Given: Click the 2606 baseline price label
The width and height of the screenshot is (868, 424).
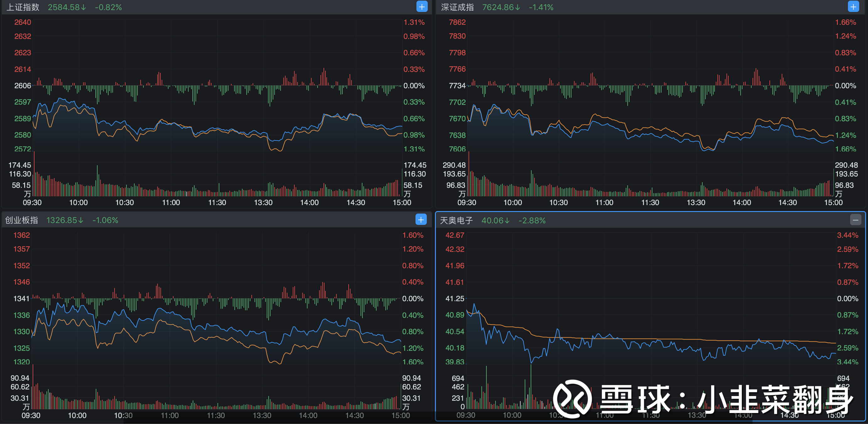Looking at the screenshot, I should (23, 86).
